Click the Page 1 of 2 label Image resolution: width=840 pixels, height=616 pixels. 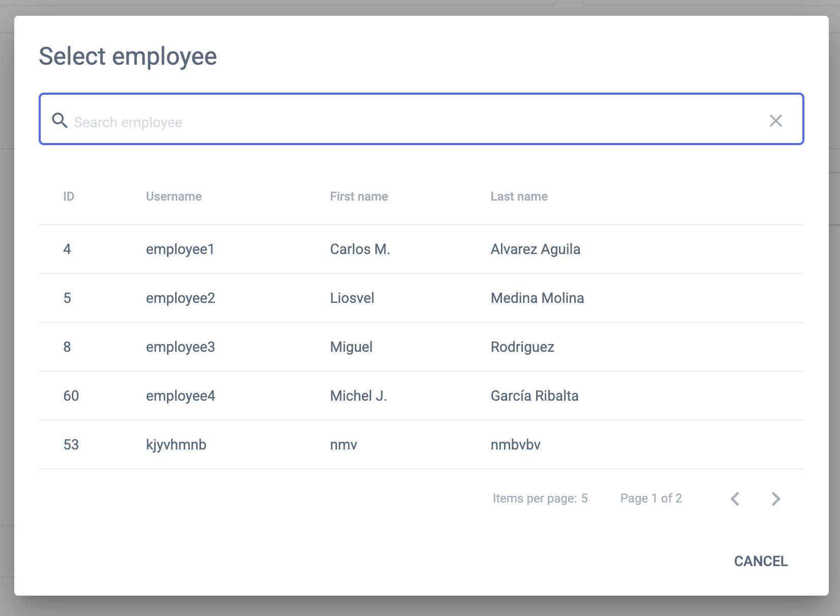pos(651,498)
